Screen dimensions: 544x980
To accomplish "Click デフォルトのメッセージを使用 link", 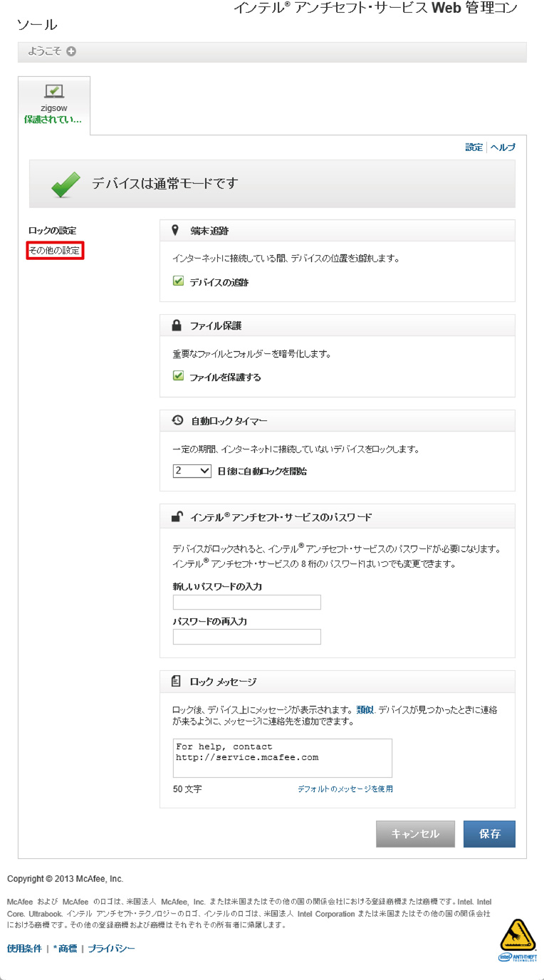I will (345, 789).
